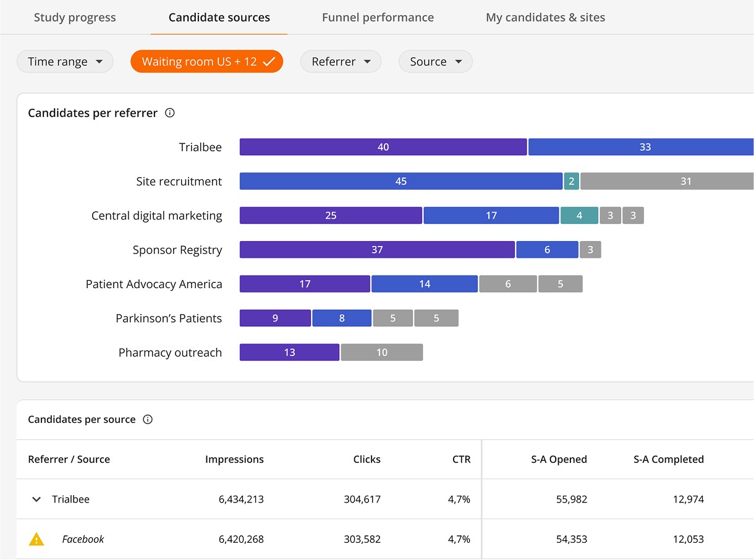Switch to the Study progress tab
Viewport: 754px width, 560px height.
pos(75,17)
